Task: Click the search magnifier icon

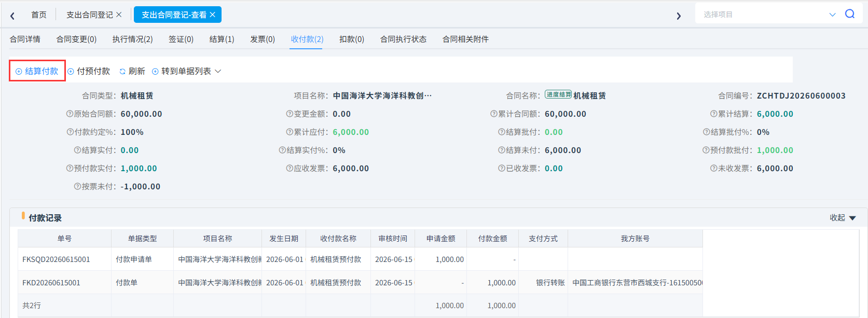Action: (849, 14)
